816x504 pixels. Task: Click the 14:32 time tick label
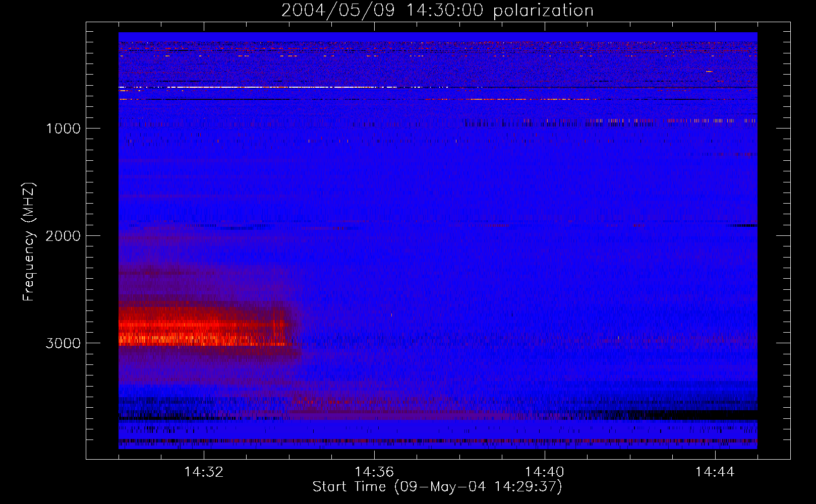pos(204,472)
